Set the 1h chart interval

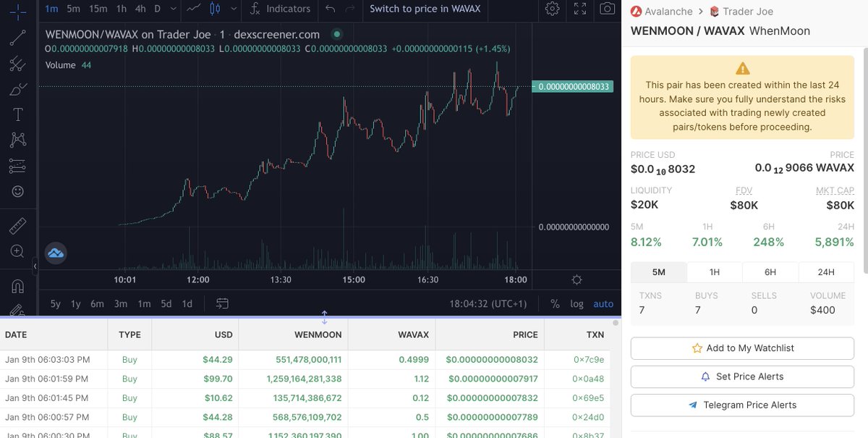click(122, 9)
